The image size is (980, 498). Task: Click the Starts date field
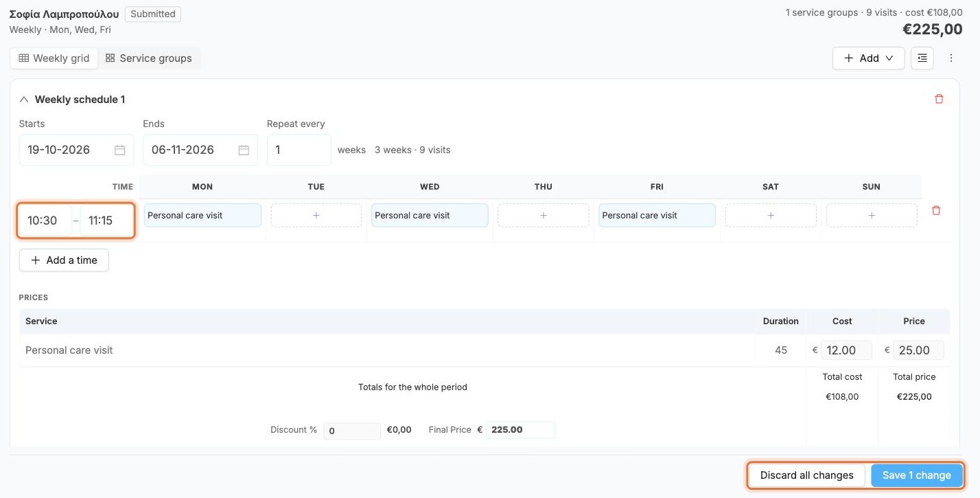(x=76, y=150)
